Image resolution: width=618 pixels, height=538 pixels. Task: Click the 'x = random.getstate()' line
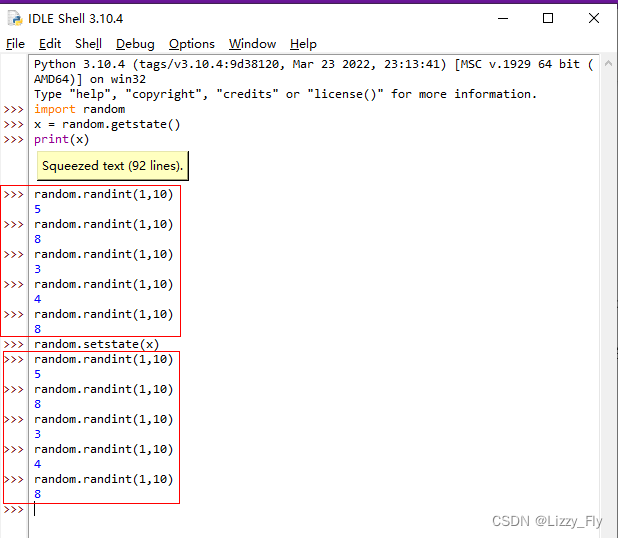click(x=107, y=125)
